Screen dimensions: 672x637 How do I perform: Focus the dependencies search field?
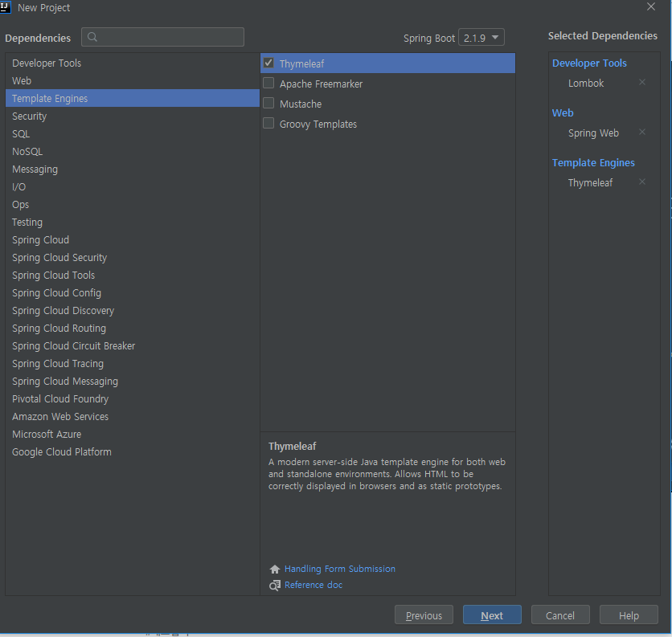[x=163, y=37]
